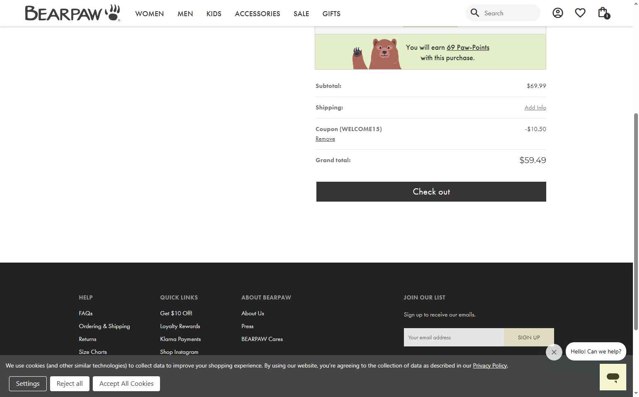Open the Press link

click(247, 326)
